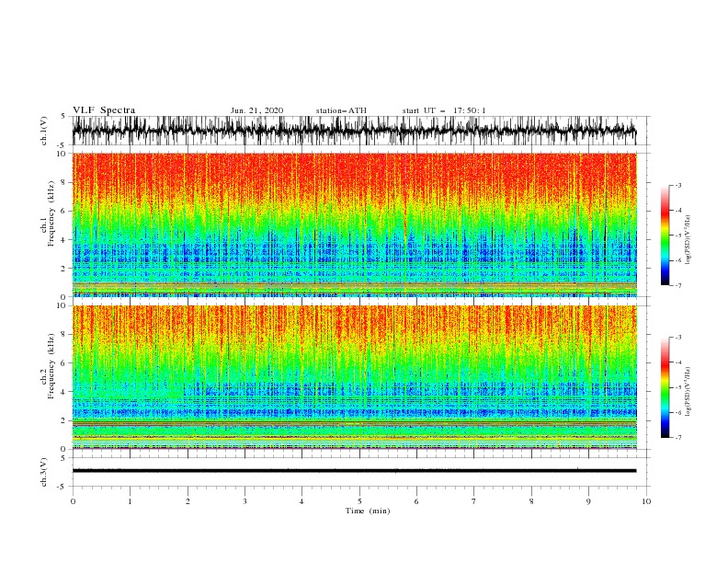Click the time axis tick label '10'
The image size is (728, 563).
coord(646,501)
